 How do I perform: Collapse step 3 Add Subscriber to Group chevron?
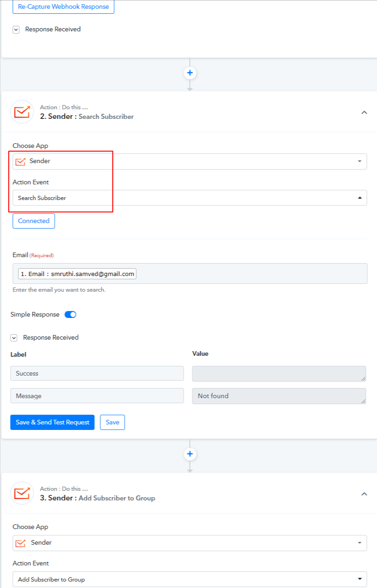pyautogui.click(x=364, y=494)
